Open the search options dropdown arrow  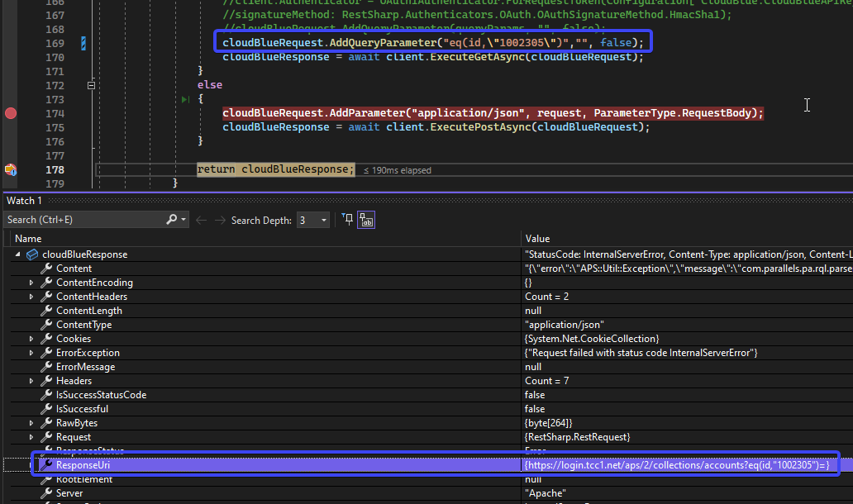[x=183, y=219]
